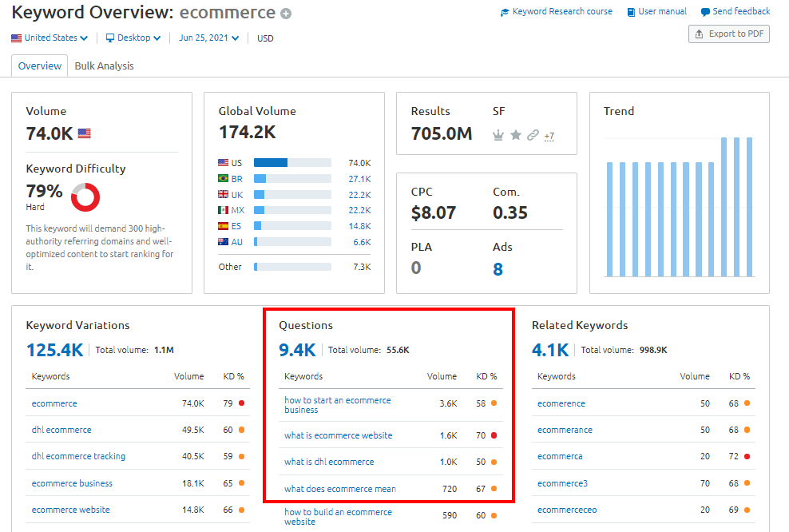Open the Keyword Research course link
The image size is (789, 532).
point(557,12)
